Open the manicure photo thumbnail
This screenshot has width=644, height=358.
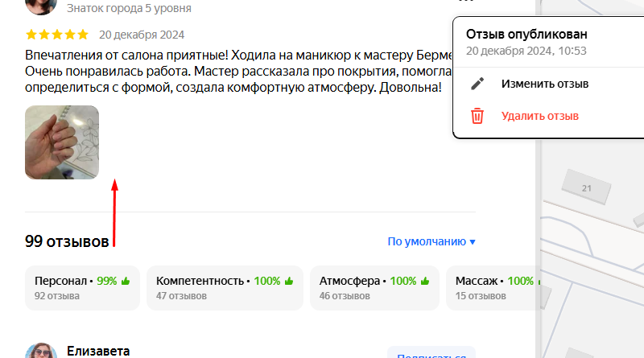click(62, 142)
